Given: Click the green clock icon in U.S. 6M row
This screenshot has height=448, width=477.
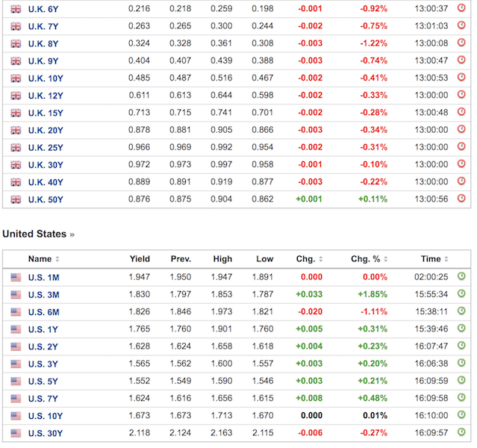Looking at the screenshot, I should pyautogui.click(x=461, y=311).
